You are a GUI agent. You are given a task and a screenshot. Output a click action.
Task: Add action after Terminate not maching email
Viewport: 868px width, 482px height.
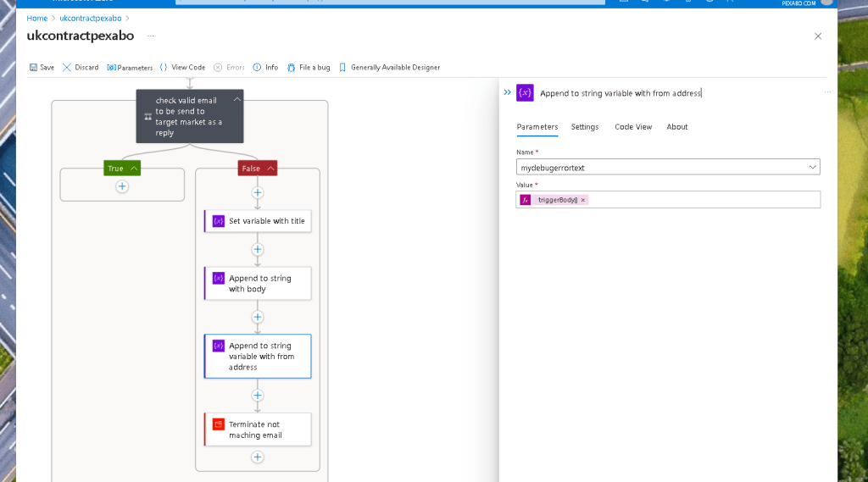(258, 457)
